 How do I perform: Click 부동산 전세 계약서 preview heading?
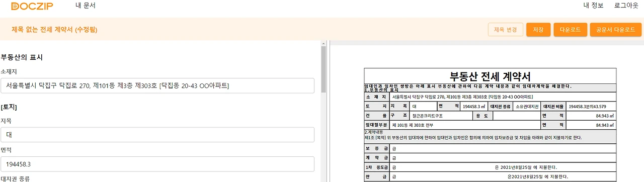[490, 77]
